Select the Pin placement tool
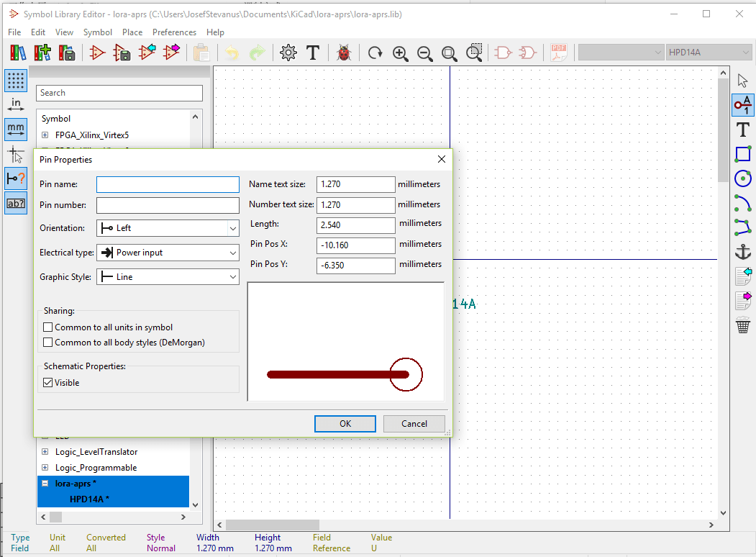 pyautogui.click(x=743, y=105)
